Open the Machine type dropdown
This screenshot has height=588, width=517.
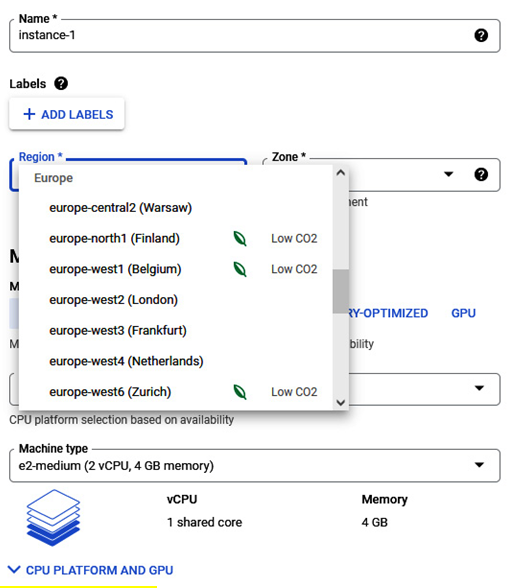pos(255,465)
